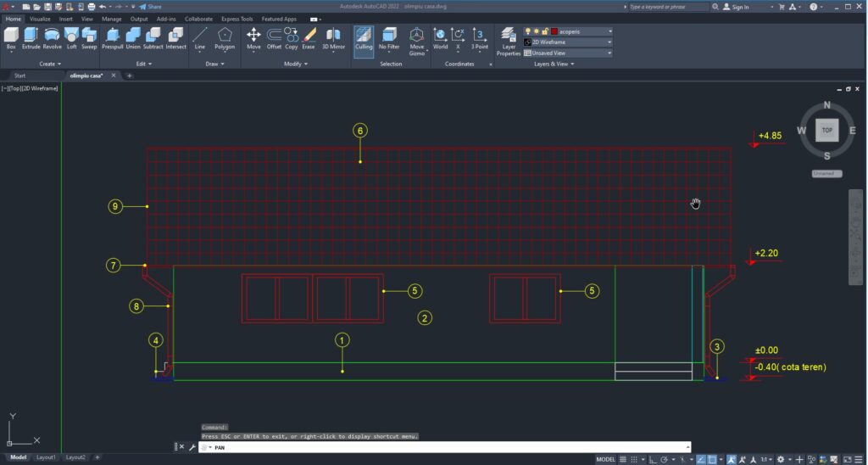Toggle the acoperis layer lightbulb on/off
Image resolution: width=868 pixels, height=465 pixels.
point(527,31)
